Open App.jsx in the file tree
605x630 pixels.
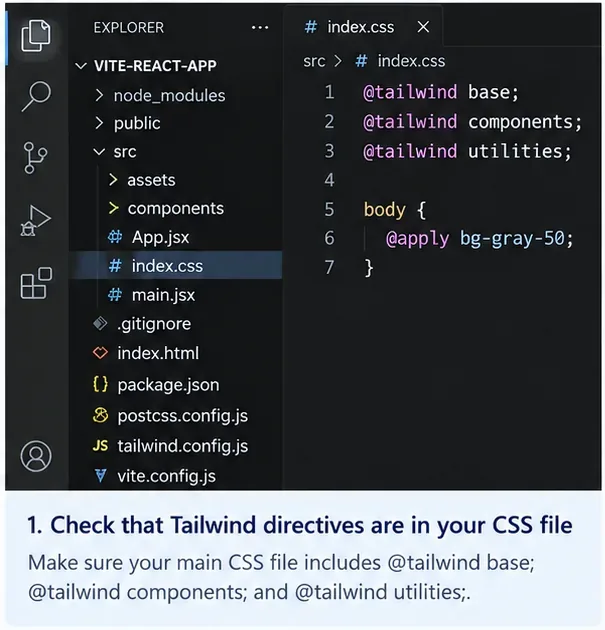click(160, 237)
